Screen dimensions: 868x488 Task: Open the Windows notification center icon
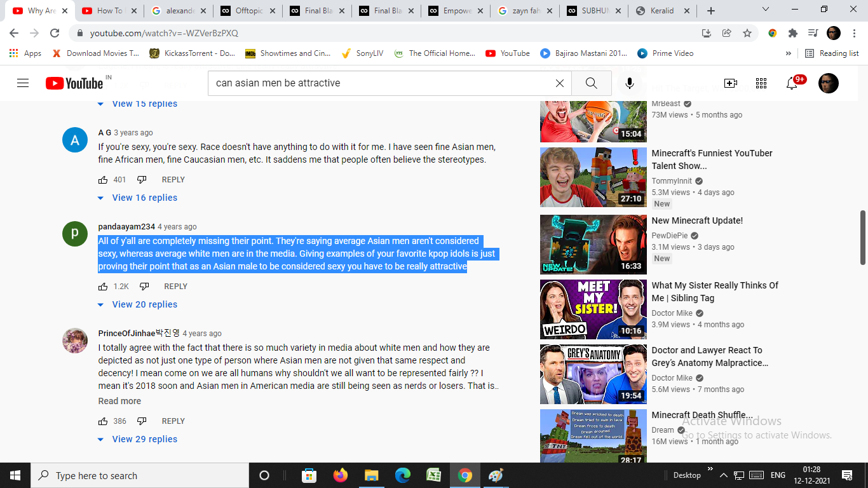846,475
